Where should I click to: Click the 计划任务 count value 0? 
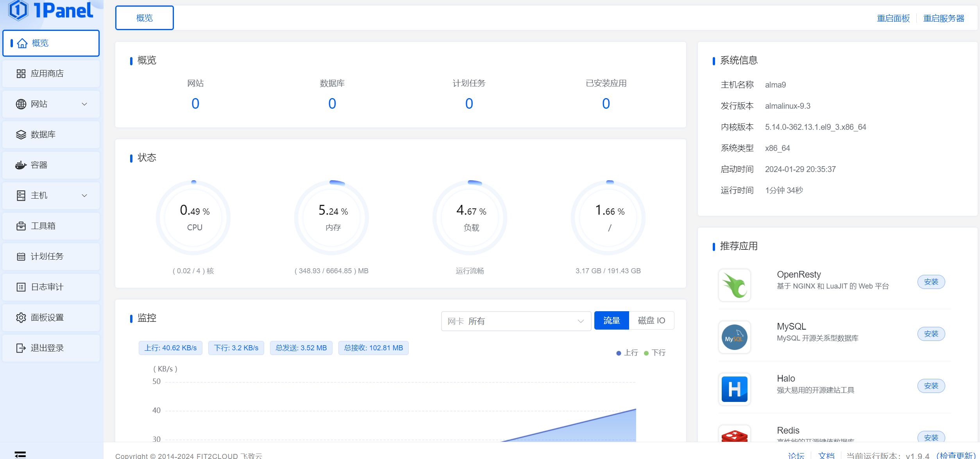click(x=469, y=104)
